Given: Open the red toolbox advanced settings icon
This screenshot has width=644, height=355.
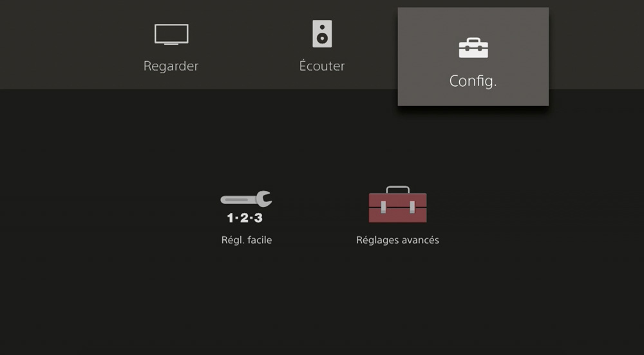Looking at the screenshot, I should 397,204.
